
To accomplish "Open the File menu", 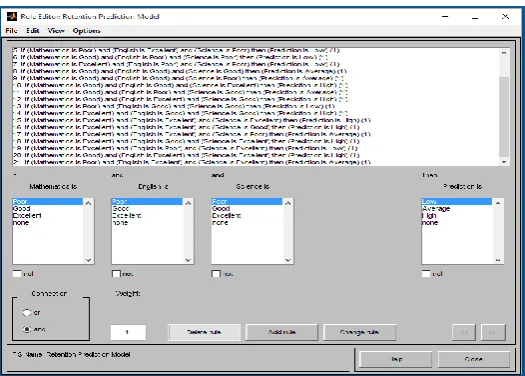I will pyautogui.click(x=11, y=31).
